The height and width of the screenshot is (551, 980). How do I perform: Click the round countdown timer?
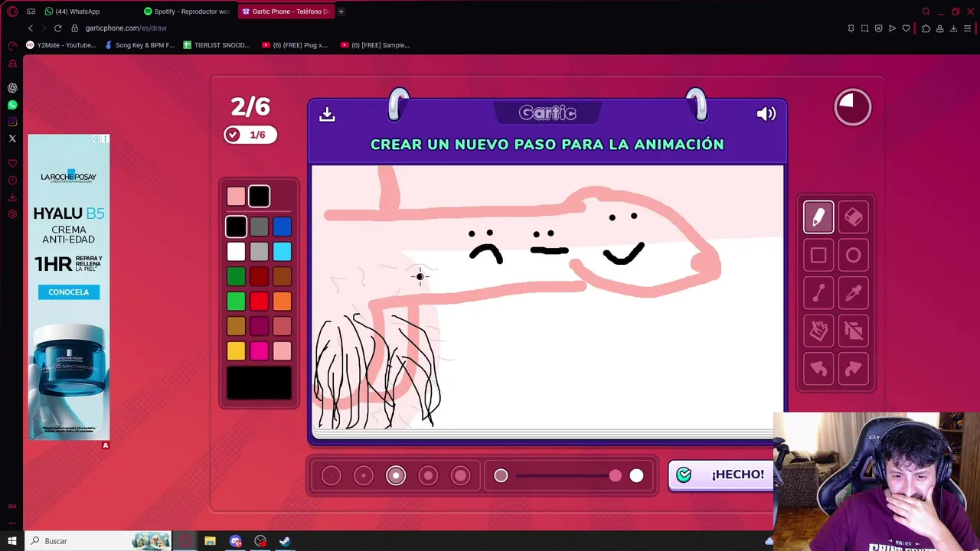[x=852, y=106]
